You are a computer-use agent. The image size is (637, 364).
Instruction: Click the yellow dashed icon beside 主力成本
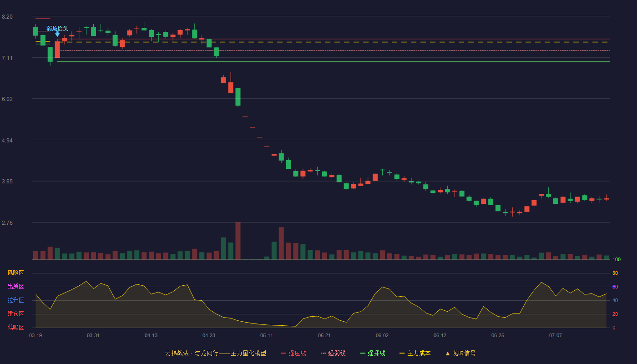pos(402,353)
